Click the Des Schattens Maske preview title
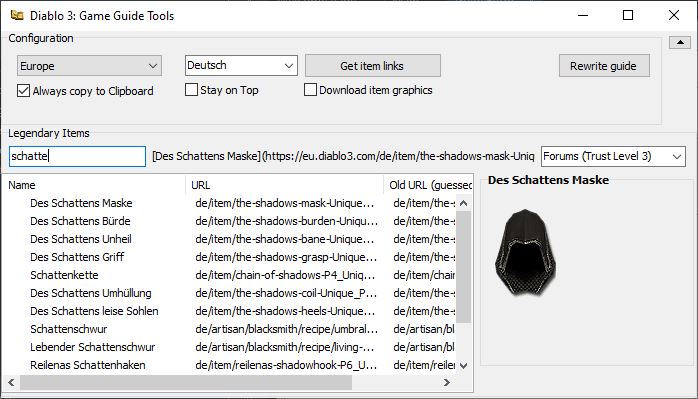The image size is (698, 399). coord(548,180)
